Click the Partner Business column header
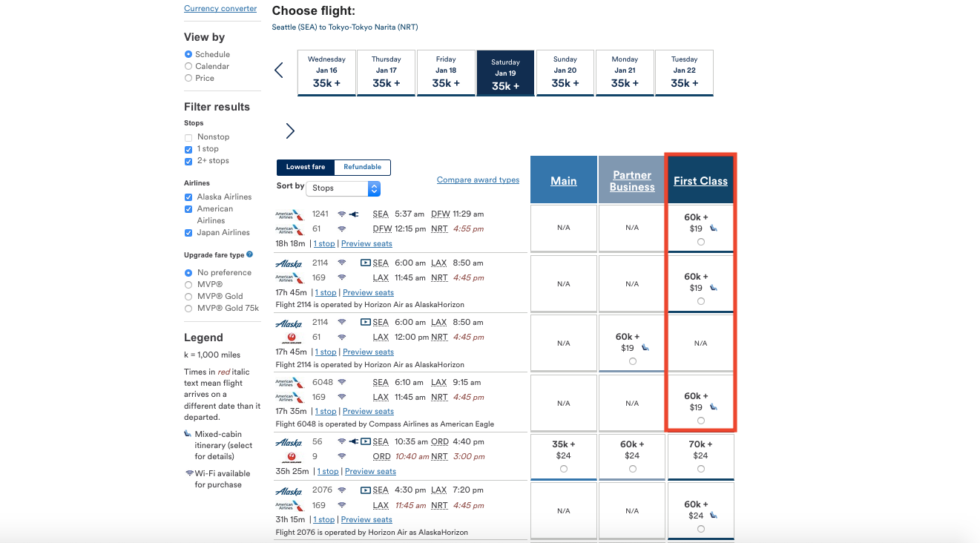 (x=632, y=181)
